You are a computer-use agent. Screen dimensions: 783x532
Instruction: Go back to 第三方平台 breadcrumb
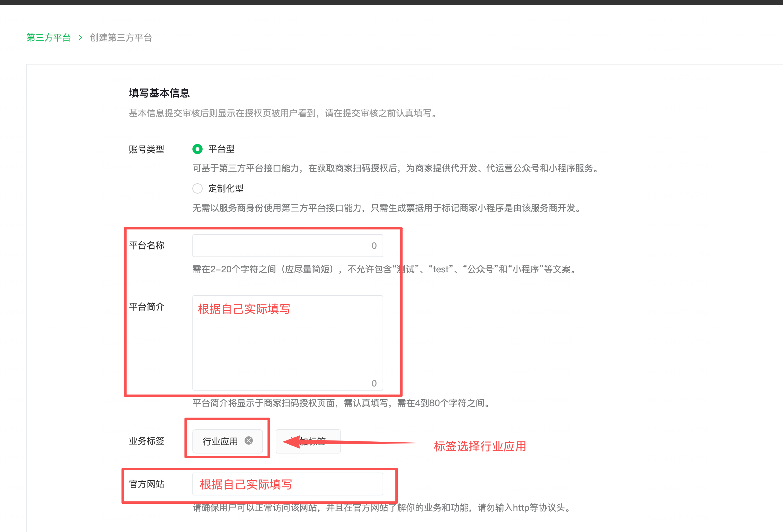point(49,38)
